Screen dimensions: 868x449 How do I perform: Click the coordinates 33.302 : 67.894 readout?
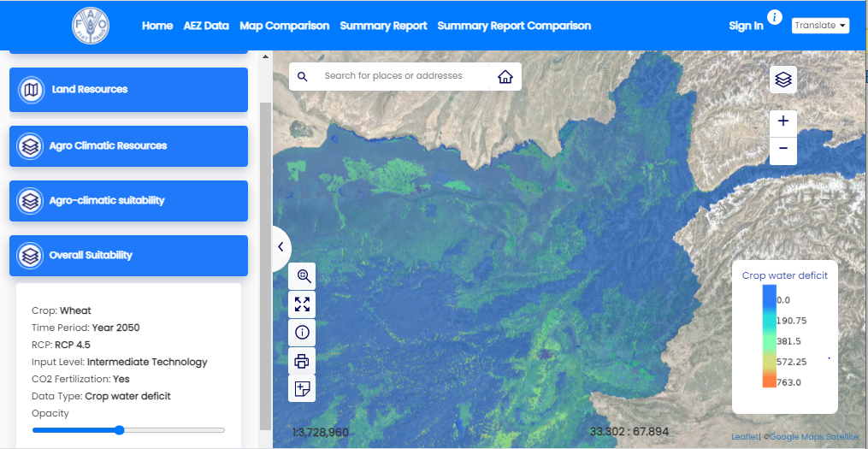point(629,432)
